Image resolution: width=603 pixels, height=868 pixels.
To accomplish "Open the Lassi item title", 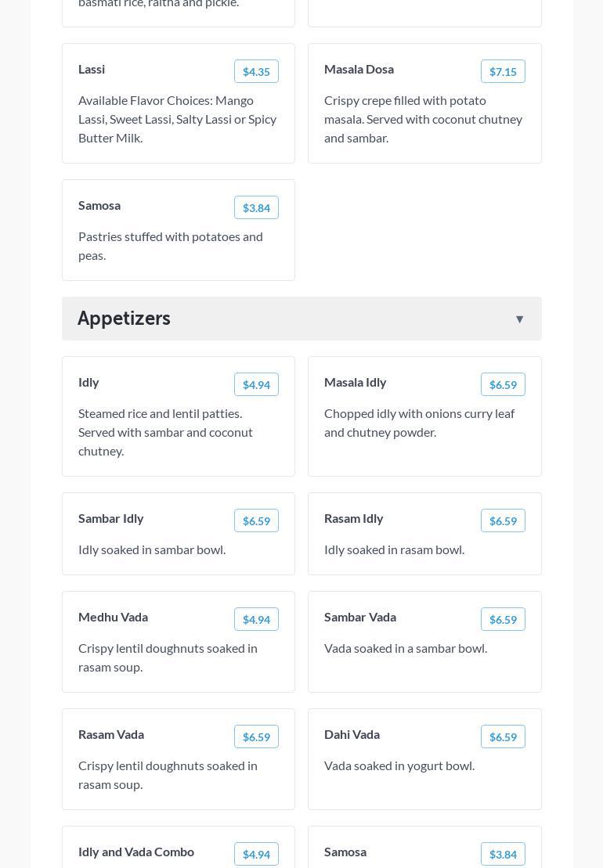I will (x=92, y=69).
